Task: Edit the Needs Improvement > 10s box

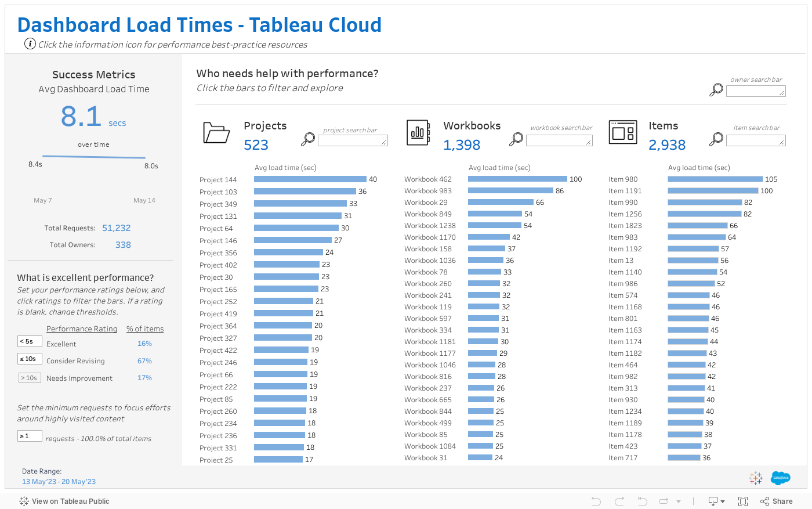Action: [30, 378]
